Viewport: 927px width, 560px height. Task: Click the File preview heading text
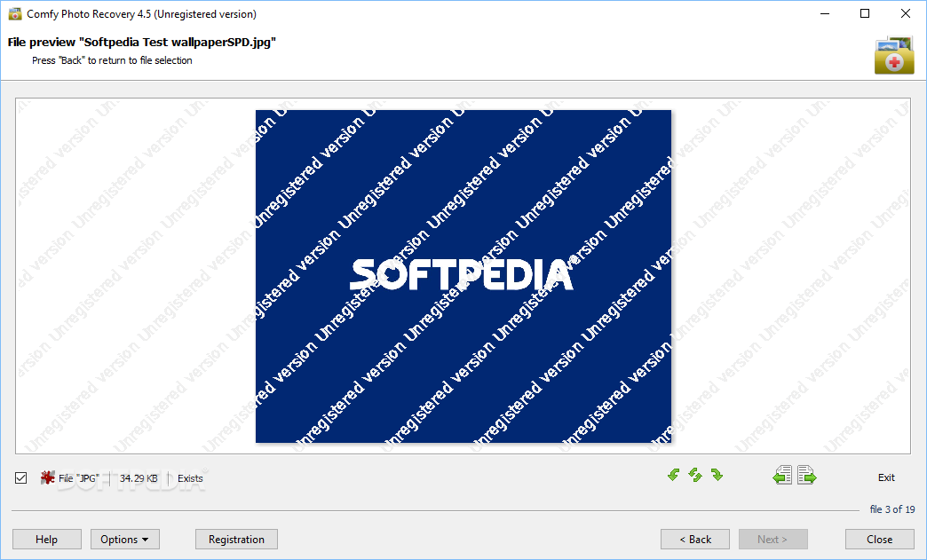pyautogui.click(x=142, y=42)
